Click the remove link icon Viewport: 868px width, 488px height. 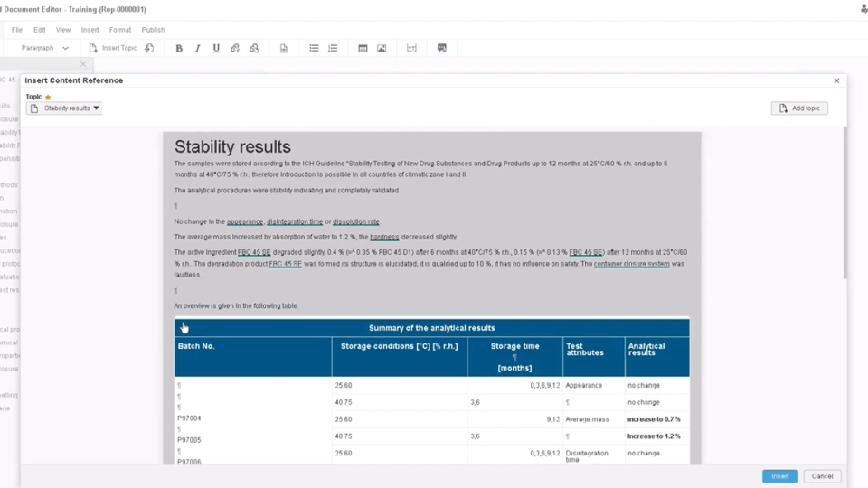254,48
